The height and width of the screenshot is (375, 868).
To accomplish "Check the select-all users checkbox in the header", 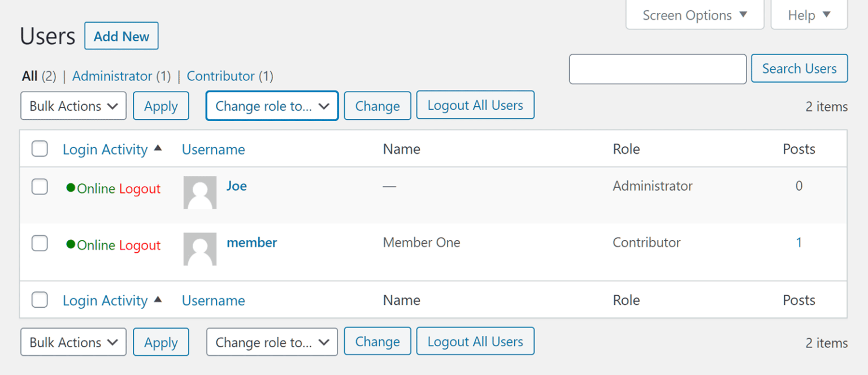I will click(40, 148).
